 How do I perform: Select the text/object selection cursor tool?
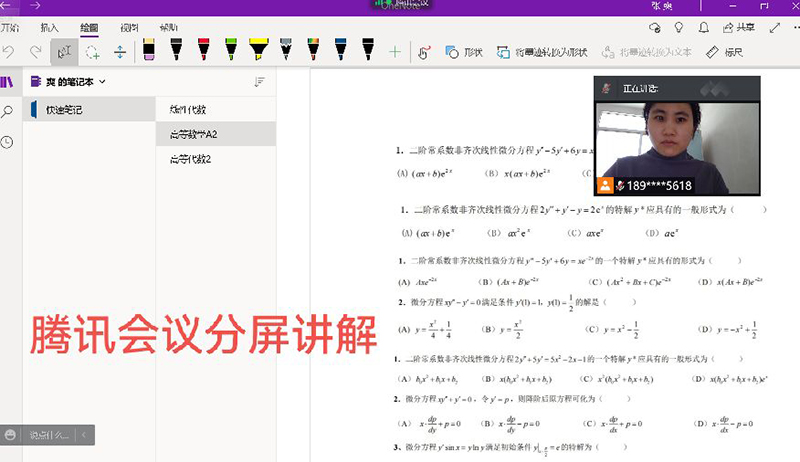tap(64, 52)
